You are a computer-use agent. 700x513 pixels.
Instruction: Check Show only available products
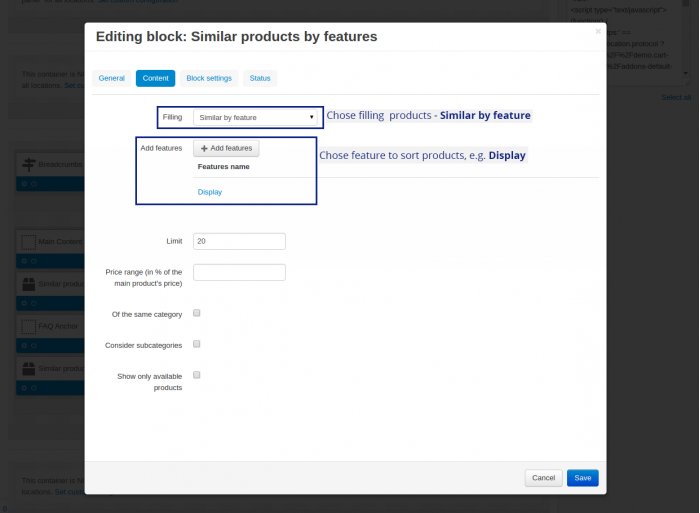click(196, 375)
